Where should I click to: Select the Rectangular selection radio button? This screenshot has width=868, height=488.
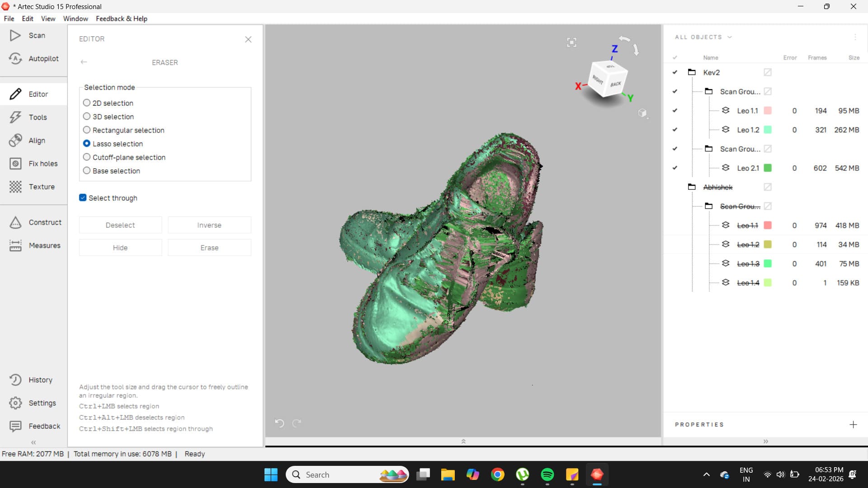[87, 130]
